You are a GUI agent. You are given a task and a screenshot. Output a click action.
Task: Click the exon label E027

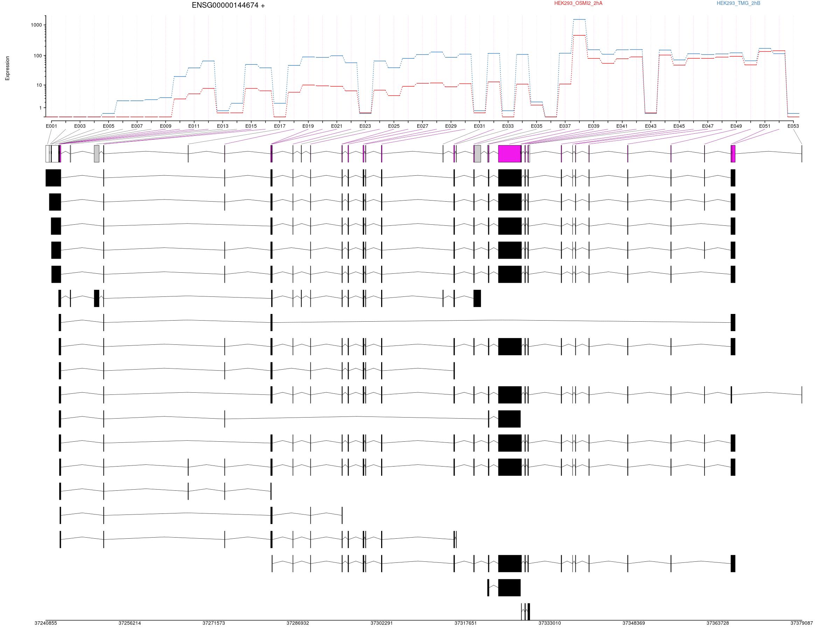[423, 126]
